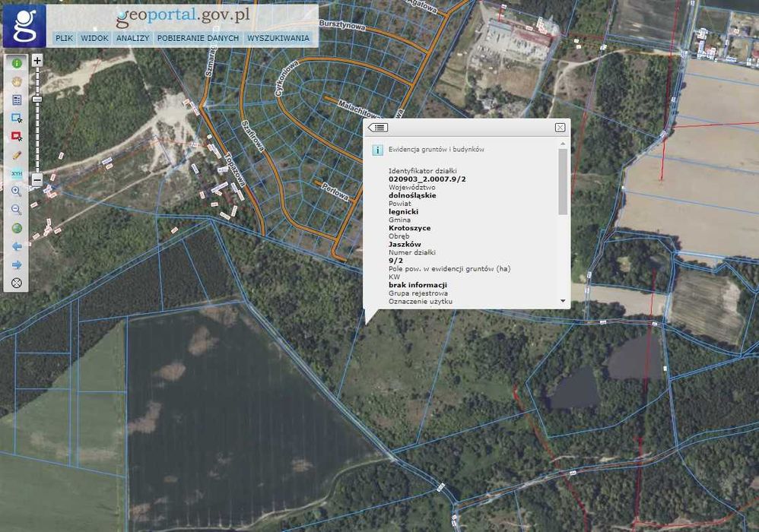Screen dimensions: 759x532
Task: Click the value Krotoszyce
Action: pyautogui.click(x=409, y=228)
